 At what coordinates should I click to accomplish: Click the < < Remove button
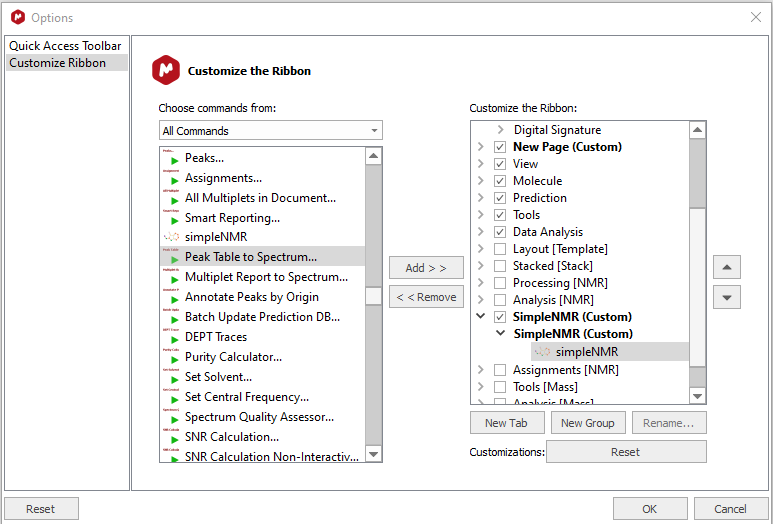pos(426,297)
